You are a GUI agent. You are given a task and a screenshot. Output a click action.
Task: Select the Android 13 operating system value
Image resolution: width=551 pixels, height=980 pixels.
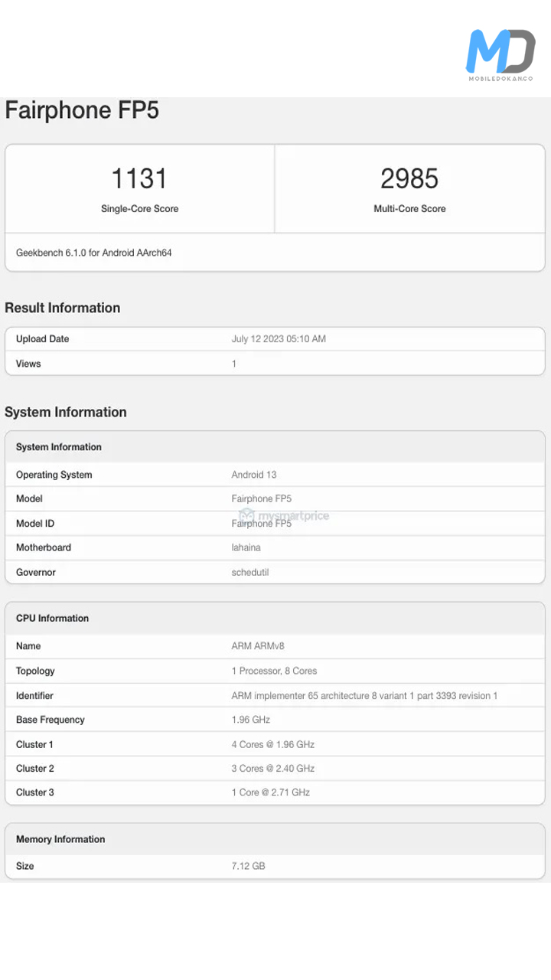254,475
